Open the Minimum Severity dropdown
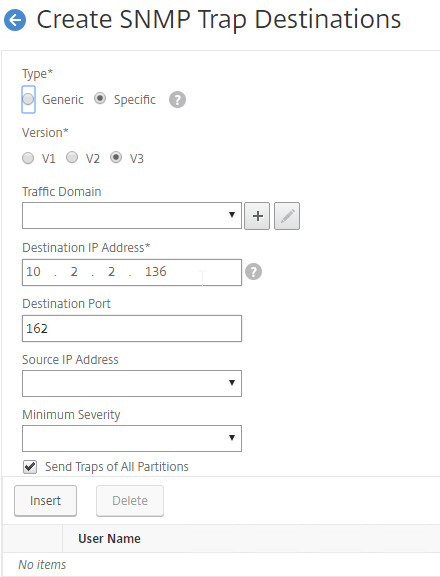The width and height of the screenshot is (440, 577). tap(132, 439)
